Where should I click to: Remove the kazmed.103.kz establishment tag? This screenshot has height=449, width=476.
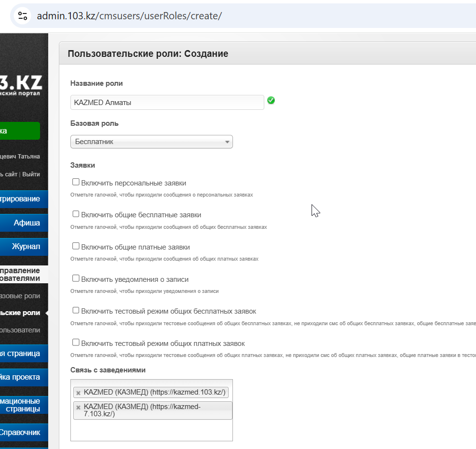78,393
